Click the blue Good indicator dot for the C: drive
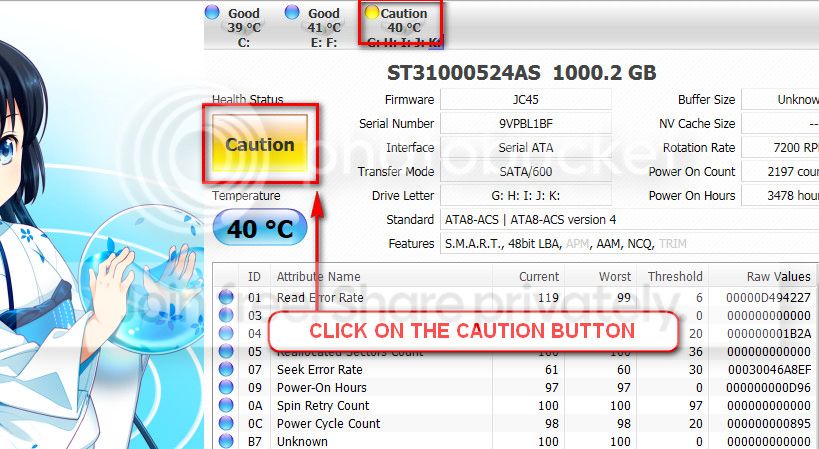The height and width of the screenshot is (449, 819). pyautogui.click(x=212, y=11)
